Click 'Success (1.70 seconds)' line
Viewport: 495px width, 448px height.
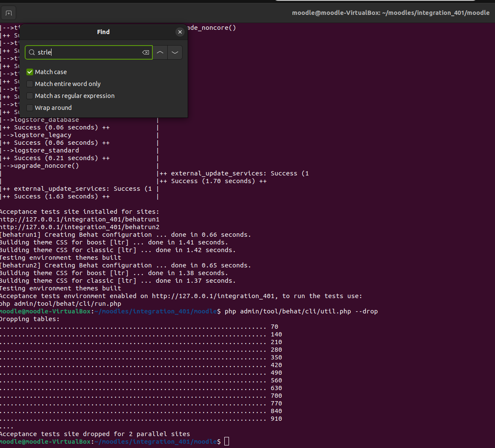(x=213, y=181)
